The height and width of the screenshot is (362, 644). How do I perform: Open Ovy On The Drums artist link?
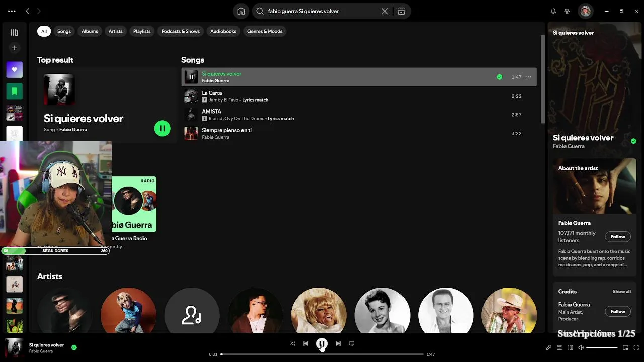pos(244,119)
